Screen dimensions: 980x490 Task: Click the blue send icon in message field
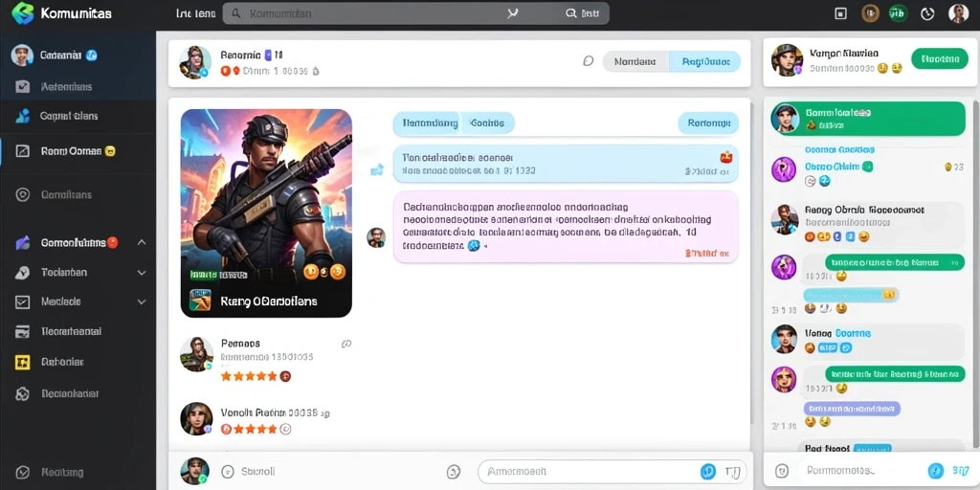click(x=707, y=471)
